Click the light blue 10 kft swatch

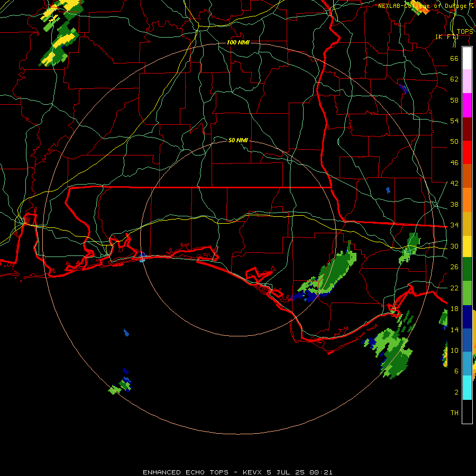coord(467,364)
